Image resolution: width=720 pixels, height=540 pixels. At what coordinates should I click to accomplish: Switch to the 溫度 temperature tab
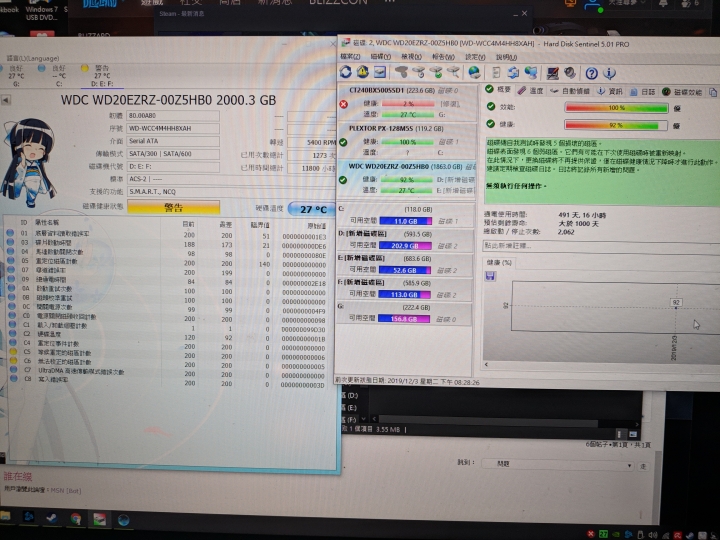[531, 90]
